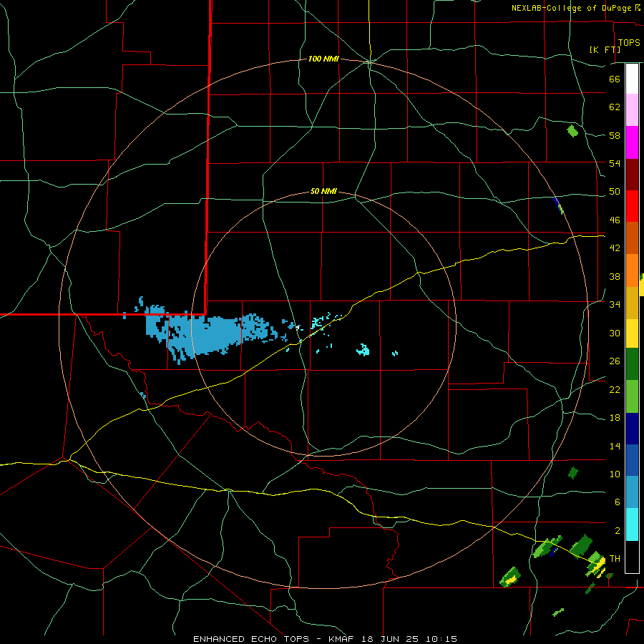Select the 30 legend value
The height and width of the screenshot is (644, 644).
615,333
